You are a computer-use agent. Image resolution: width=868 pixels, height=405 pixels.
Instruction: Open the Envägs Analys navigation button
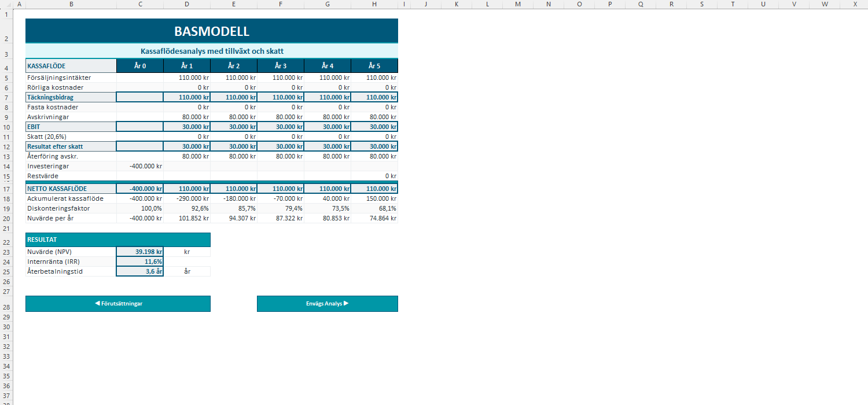click(328, 304)
